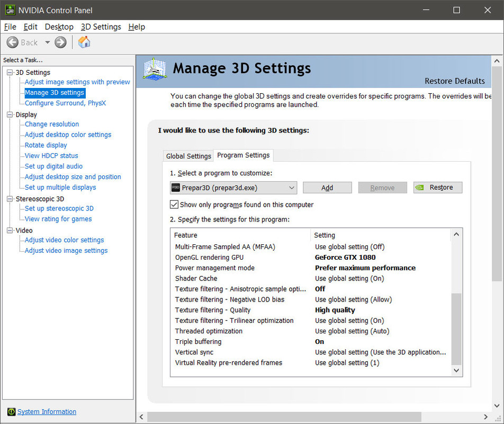Click horizontal scrollbar left arrow
Screen dimensions: 504x424
pyautogui.click(x=141, y=417)
